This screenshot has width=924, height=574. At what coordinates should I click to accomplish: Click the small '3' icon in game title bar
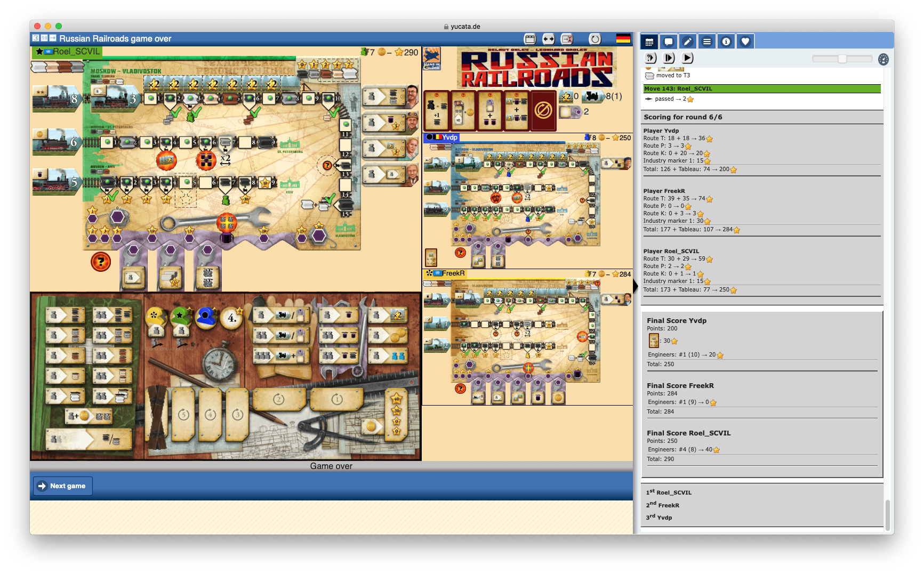click(36, 38)
